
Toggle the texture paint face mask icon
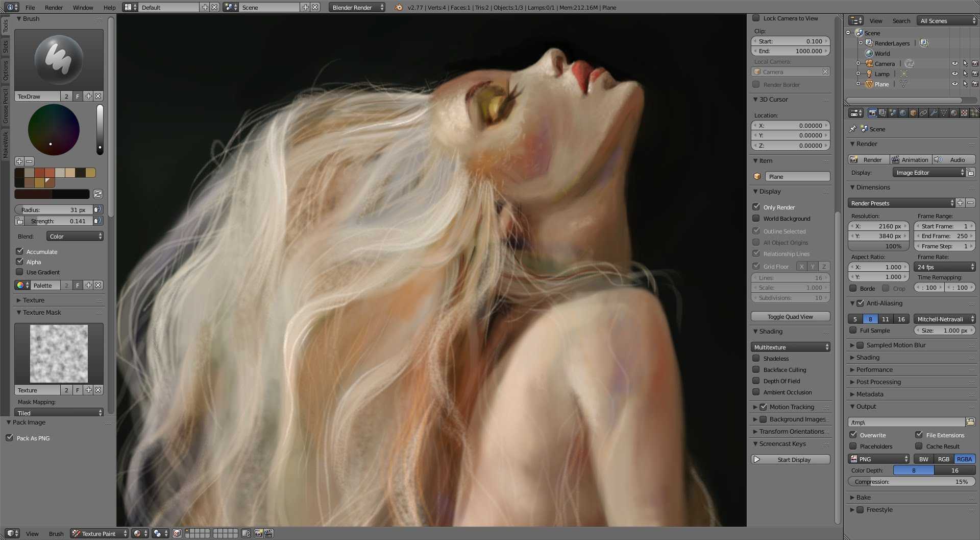tap(177, 533)
